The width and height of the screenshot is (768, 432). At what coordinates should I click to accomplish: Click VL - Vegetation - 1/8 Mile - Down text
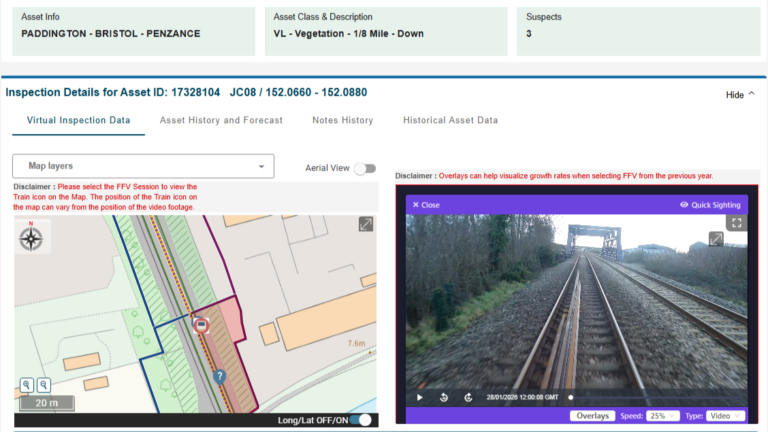tap(349, 34)
